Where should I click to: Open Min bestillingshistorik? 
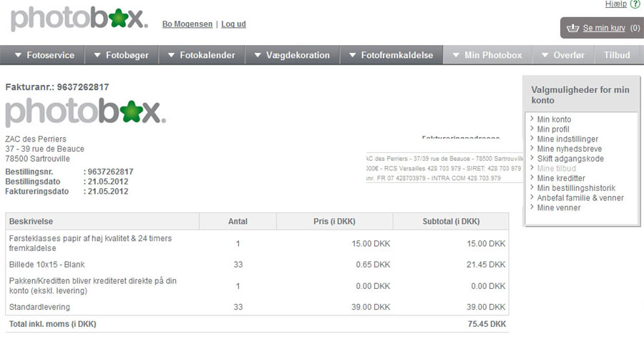tap(576, 189)
